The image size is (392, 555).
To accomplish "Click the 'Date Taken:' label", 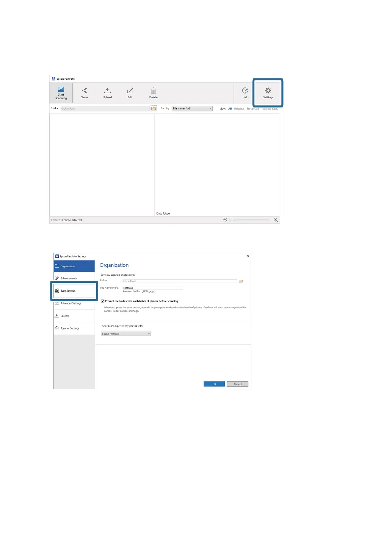I will pyautogui.click(x=163, y=214).
